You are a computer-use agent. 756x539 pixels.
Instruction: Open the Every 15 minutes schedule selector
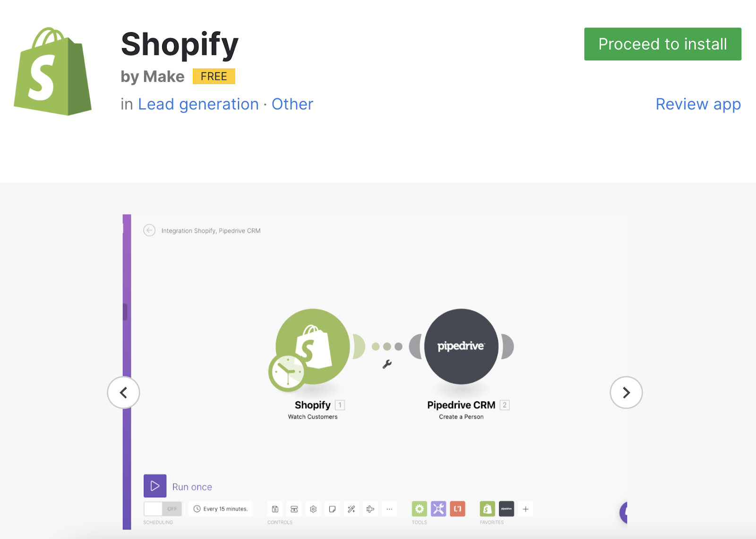[x=221, y=509]
